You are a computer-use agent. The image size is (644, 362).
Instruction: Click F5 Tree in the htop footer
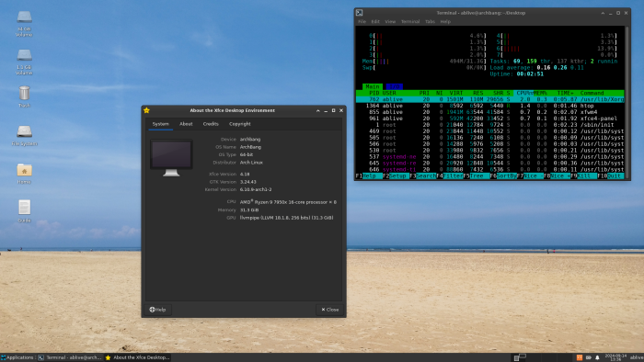[x=477, y=175]
